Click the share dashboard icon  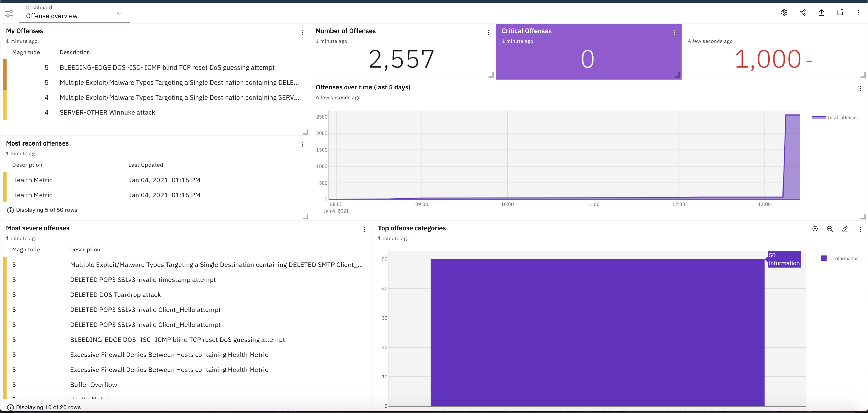[803, 12]
